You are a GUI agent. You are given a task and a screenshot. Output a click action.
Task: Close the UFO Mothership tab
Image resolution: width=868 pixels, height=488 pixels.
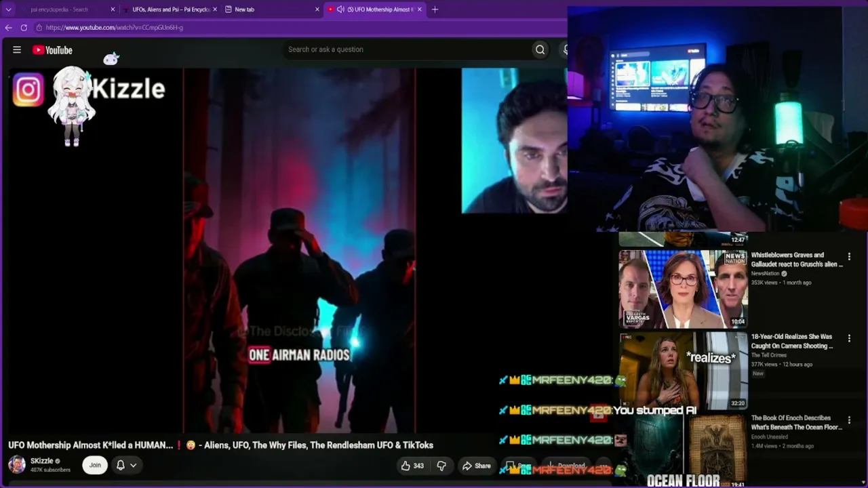[x=419, y=9]
